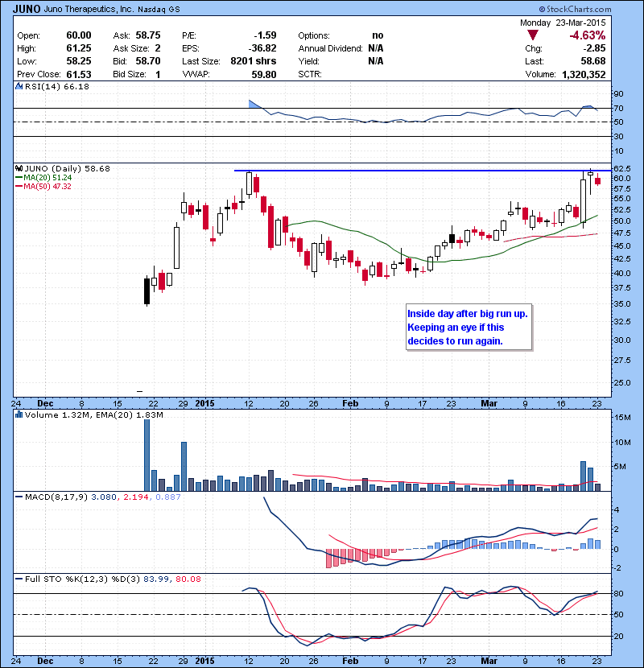Click the JUNO ticker symbol title
This screenshot has height=668, width=644.
(x=27, y=9)
